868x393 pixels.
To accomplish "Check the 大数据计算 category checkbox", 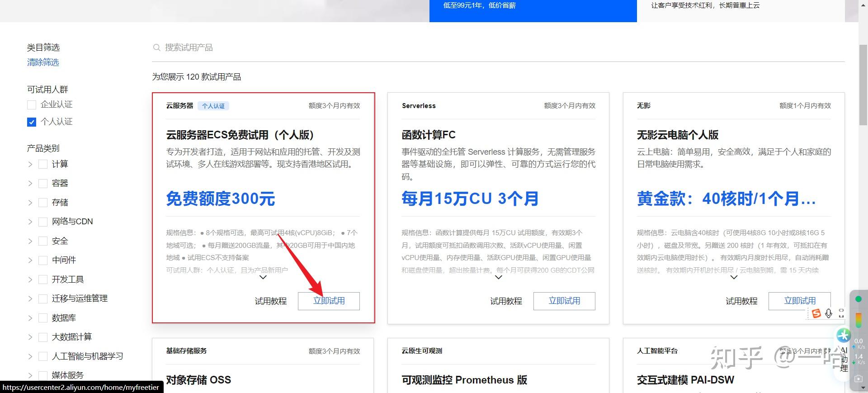I will (43, 337).
